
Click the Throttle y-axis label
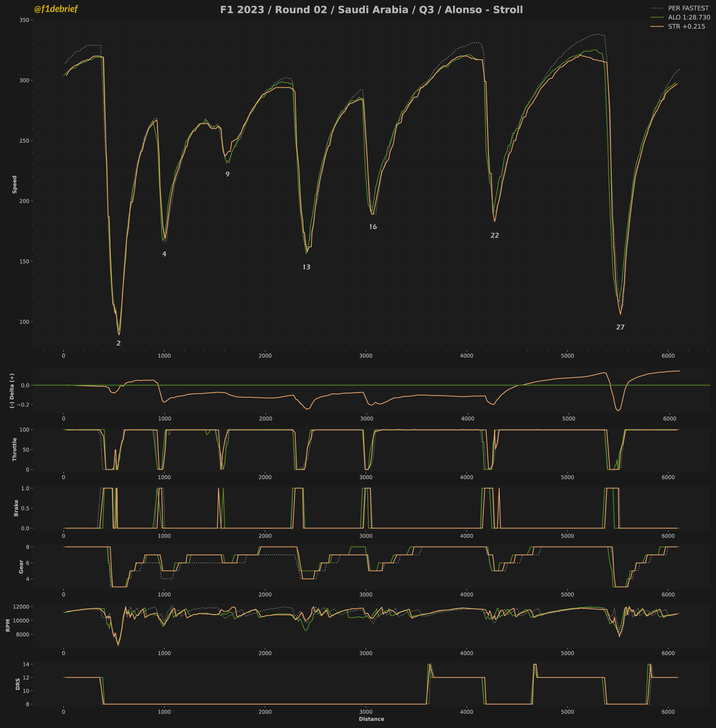[15, 449]
